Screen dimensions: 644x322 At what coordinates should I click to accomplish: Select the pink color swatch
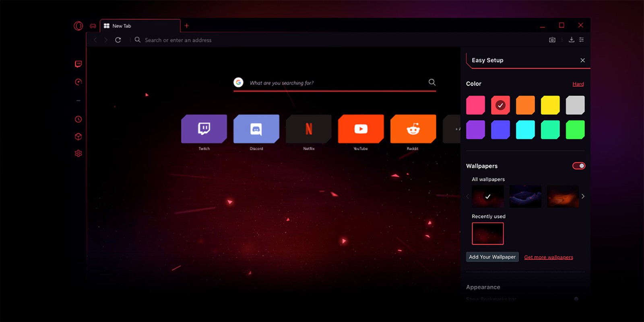click(476, 105)
